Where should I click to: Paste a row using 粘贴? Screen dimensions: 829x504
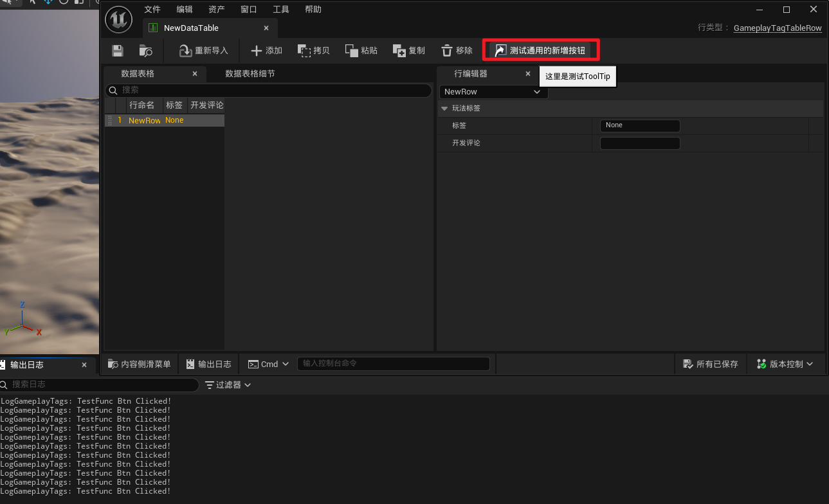(x=360, y=50)
